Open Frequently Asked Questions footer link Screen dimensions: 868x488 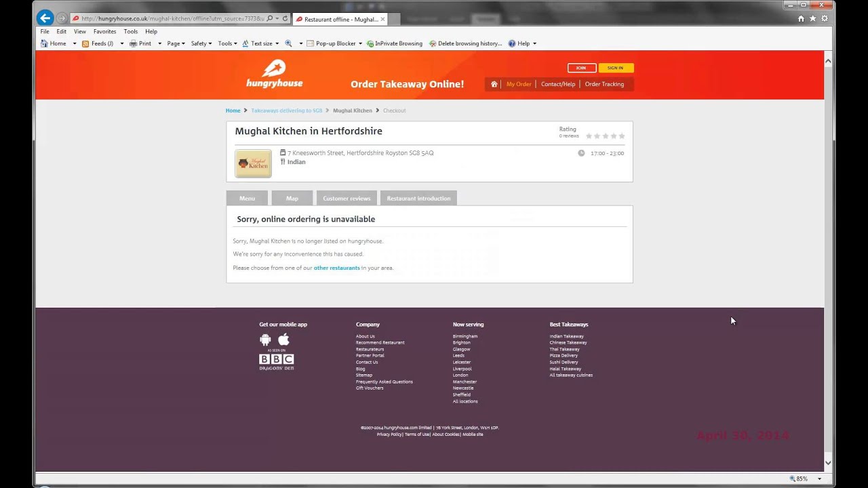point(384,382)
